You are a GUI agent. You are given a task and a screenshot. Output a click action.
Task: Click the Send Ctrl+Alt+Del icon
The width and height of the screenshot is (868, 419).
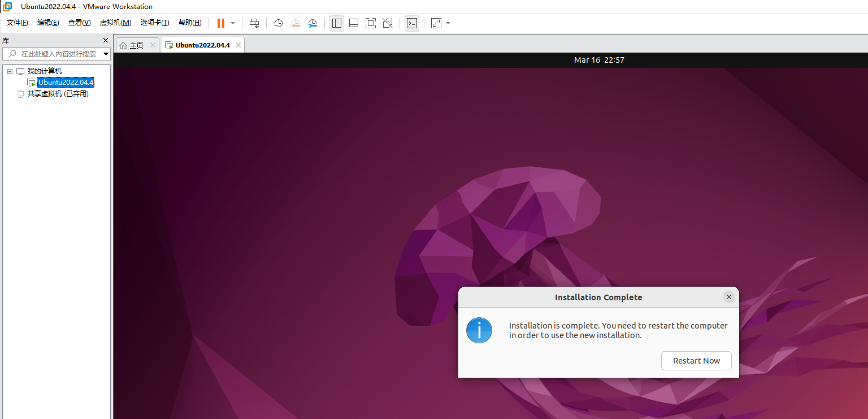pyautogui.click(x=254, y=23)
